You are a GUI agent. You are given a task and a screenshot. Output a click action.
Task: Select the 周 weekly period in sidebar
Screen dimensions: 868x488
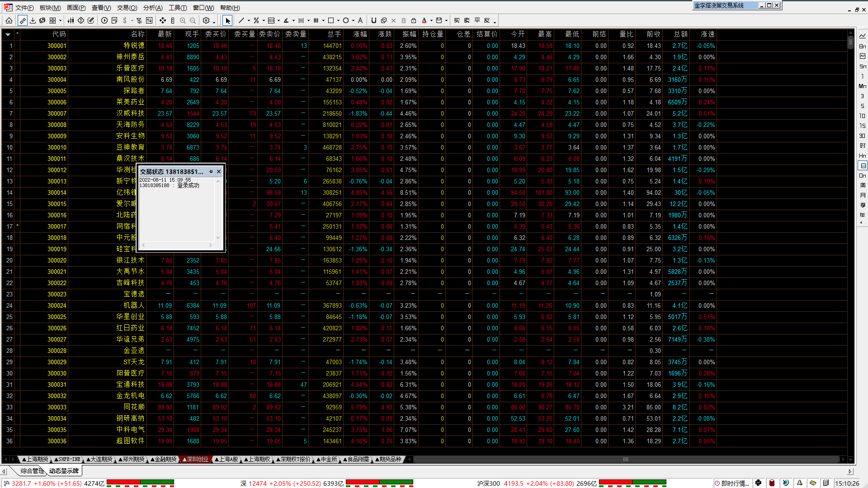pyautogui.click(x=863, y=185)
